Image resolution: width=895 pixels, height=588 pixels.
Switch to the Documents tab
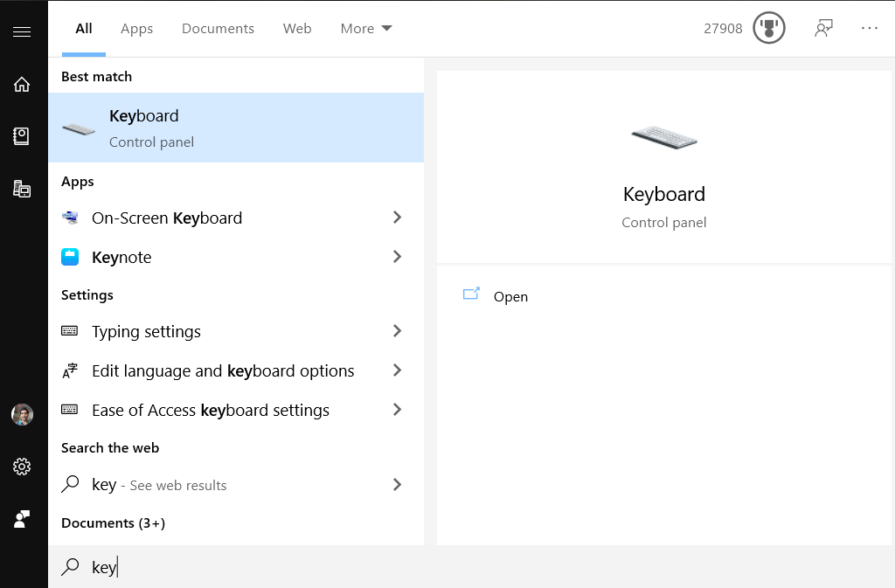tap(218, 28)
